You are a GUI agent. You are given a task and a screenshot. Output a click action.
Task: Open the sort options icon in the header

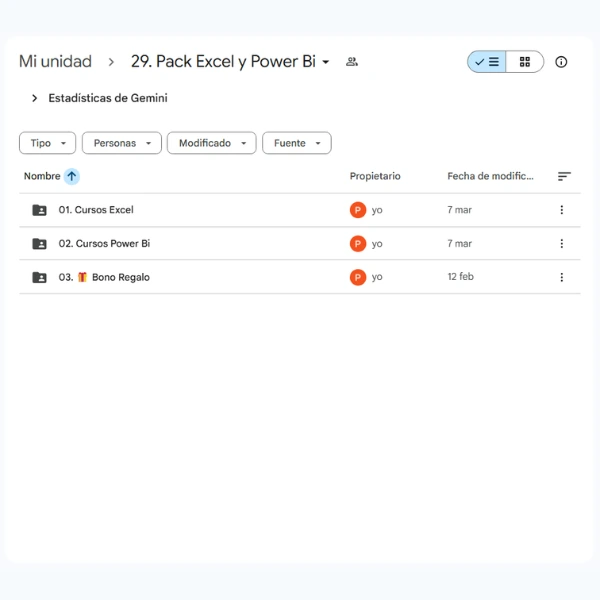pyautogui.click(x=564, y=176)
